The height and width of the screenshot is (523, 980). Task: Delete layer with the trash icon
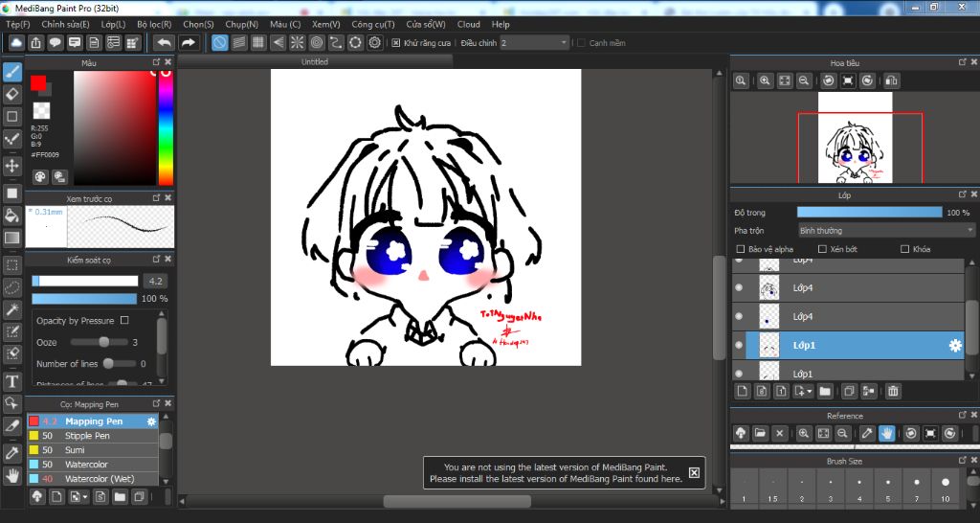tap(893, 392)
